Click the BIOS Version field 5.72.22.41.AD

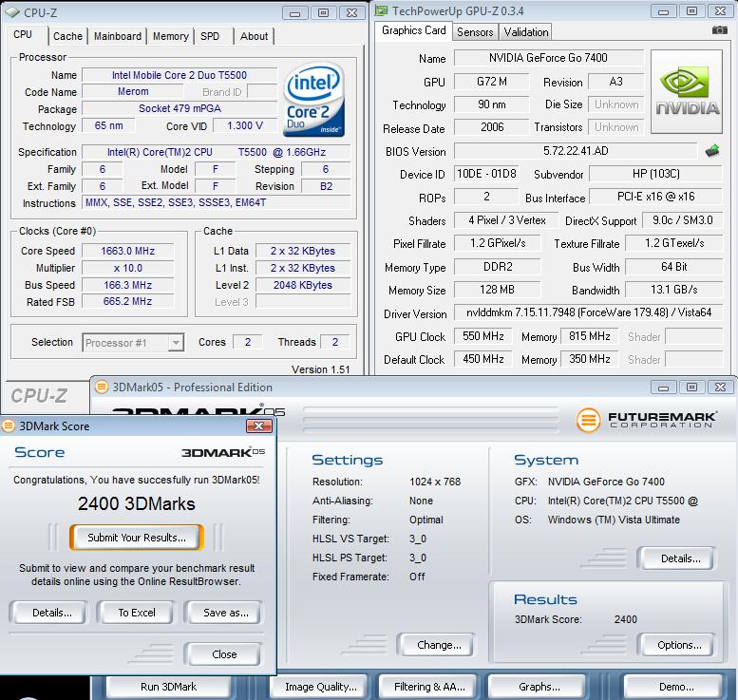[576, 151]
